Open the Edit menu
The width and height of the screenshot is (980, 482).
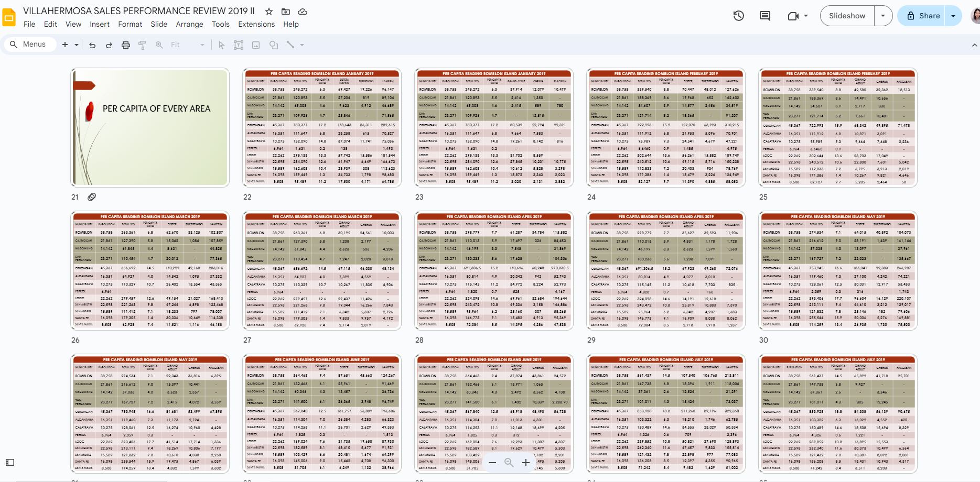coord(50,24)
